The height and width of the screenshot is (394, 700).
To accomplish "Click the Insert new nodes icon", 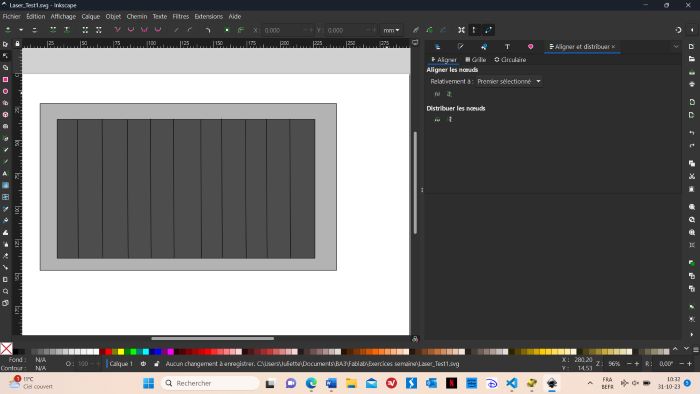I will pyautogui.click(x=8, y=30).
